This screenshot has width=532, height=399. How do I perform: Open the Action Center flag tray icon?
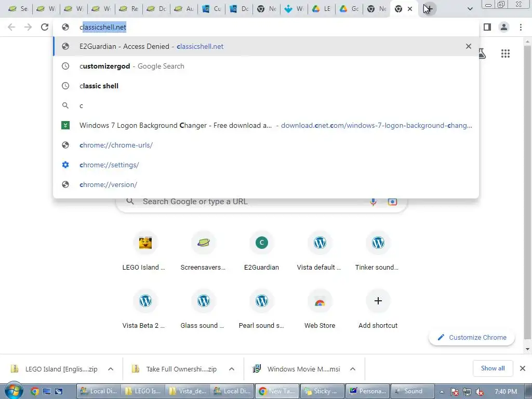pos(455,392)
